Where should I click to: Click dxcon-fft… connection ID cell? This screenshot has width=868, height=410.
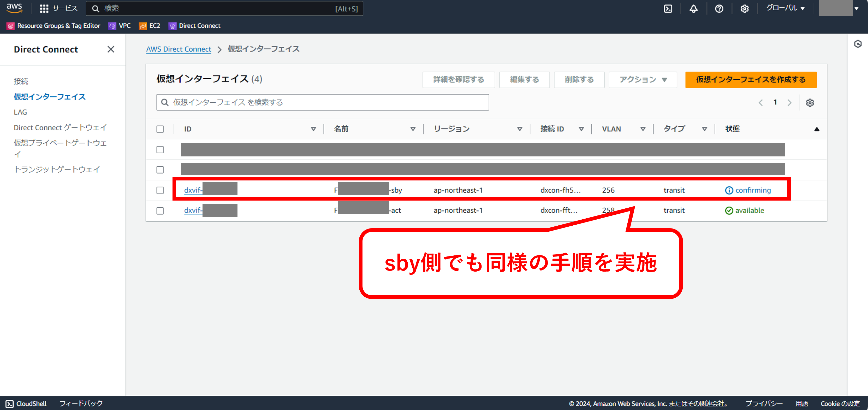point(559,210)
